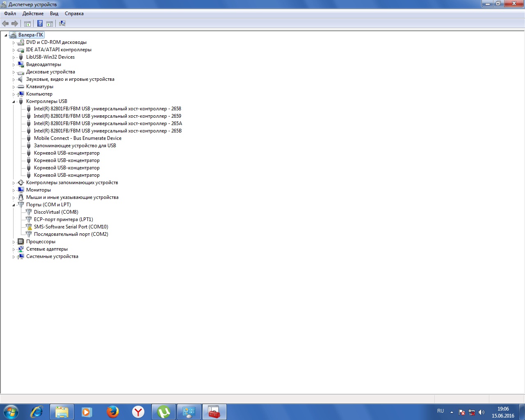
Task: Click the volume speaker tray icon
Action: 482,412
